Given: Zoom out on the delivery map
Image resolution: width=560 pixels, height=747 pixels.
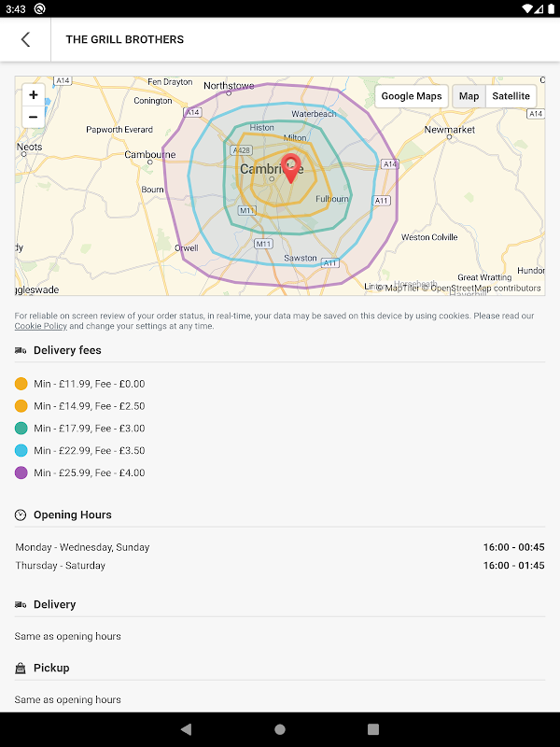Looking at the screenshot, I should [x=34, y=117].
